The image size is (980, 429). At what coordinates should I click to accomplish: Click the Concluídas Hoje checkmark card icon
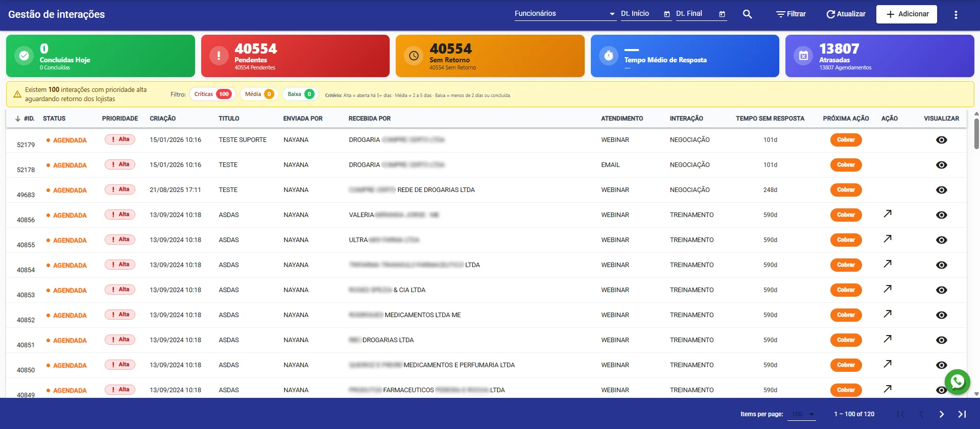tap(23, 56)
